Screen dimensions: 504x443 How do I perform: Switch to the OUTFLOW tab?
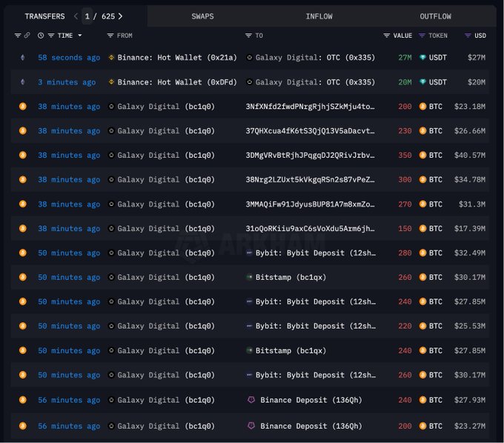[435, 16]
